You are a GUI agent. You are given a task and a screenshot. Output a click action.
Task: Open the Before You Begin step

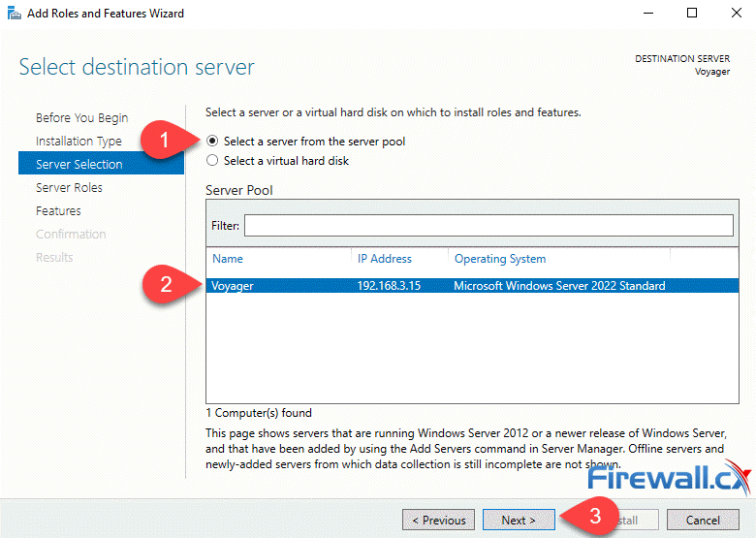[x=82, y=117]
